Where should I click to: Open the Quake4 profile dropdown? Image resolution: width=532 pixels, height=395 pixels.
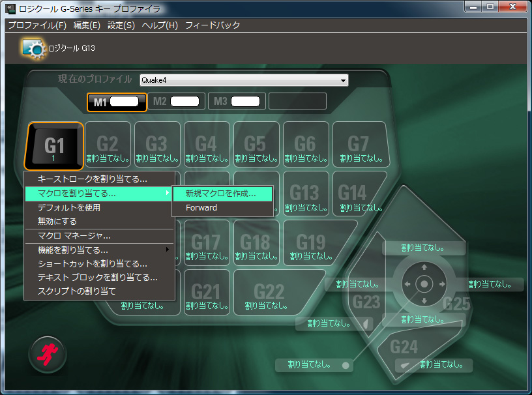[244, 80]
